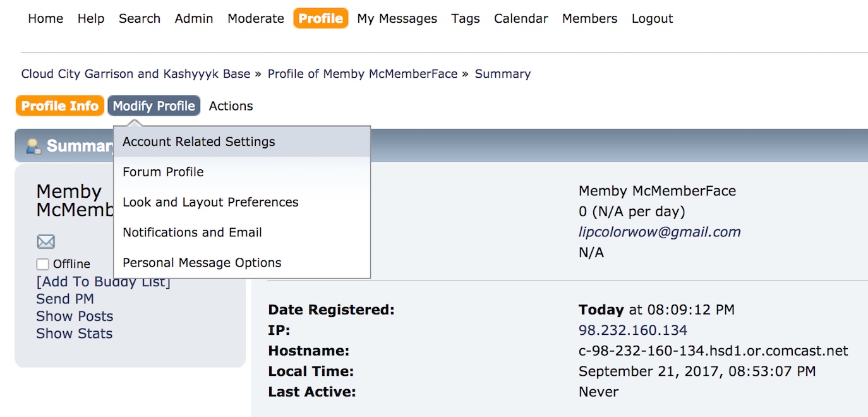Viewport: 868px width, 417px height.
Task: Open the Modify Profile dropdown
Action: point(154,106)
